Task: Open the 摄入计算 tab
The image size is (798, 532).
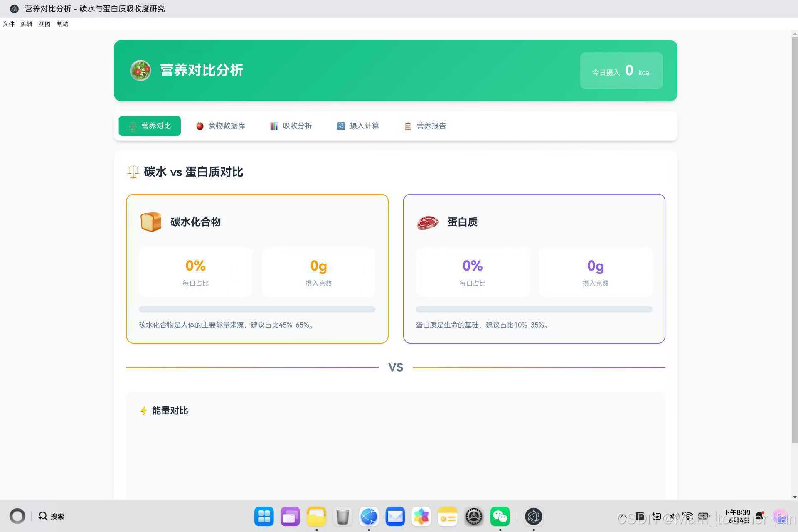Action: click(358, 126)
